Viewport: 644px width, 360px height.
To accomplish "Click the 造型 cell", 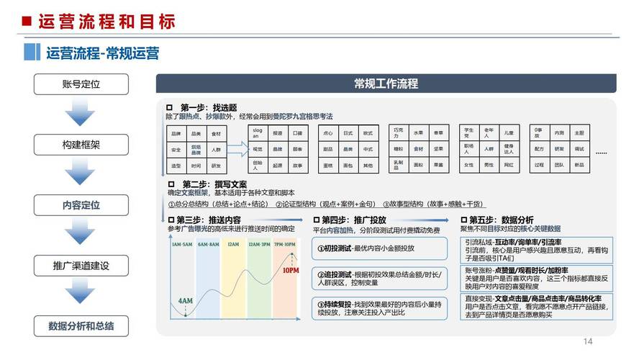I will point(176,166).
